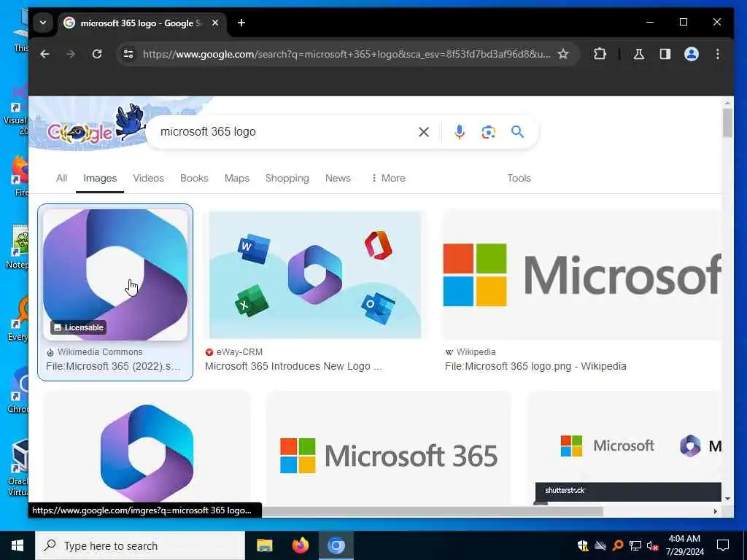The width and height of the screenshot is (747, 560).
Task: Open a new browser tab
Action: click(x=241, y=23)
